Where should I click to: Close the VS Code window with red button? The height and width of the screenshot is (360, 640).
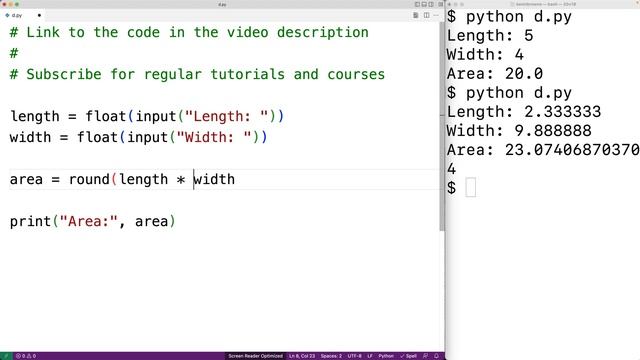4,4
